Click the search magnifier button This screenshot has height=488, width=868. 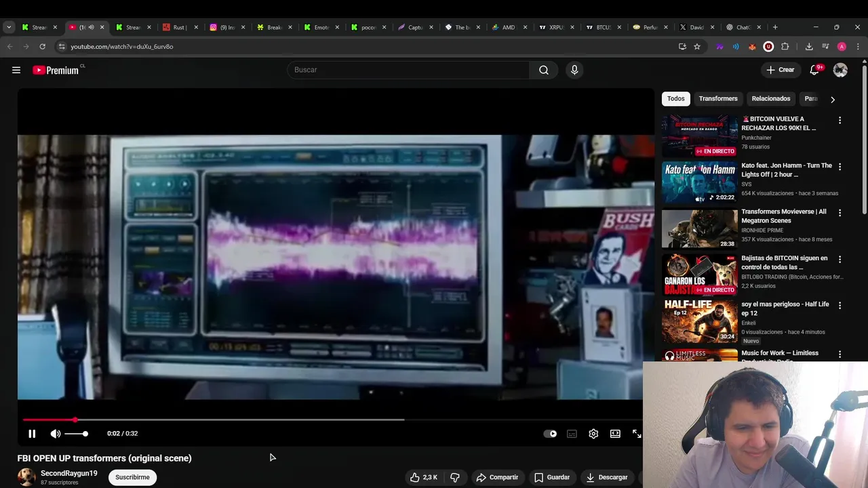(544, 70)
